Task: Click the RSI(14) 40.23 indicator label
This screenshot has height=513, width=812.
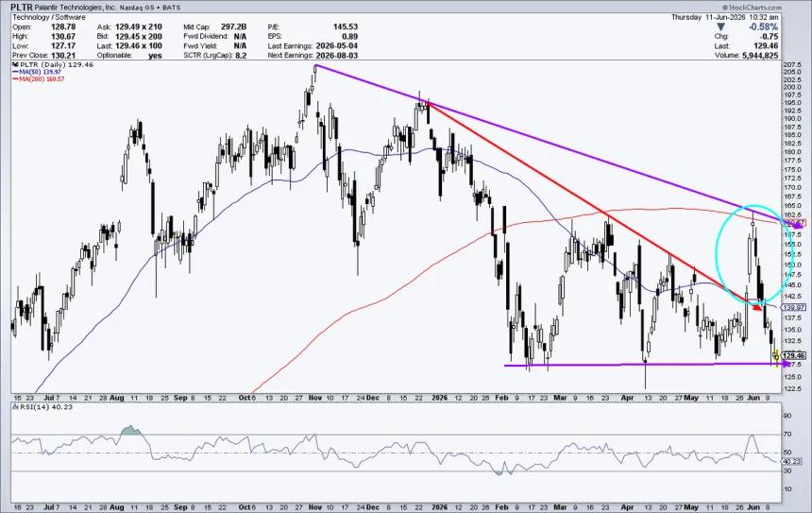Action: [44, 407]
